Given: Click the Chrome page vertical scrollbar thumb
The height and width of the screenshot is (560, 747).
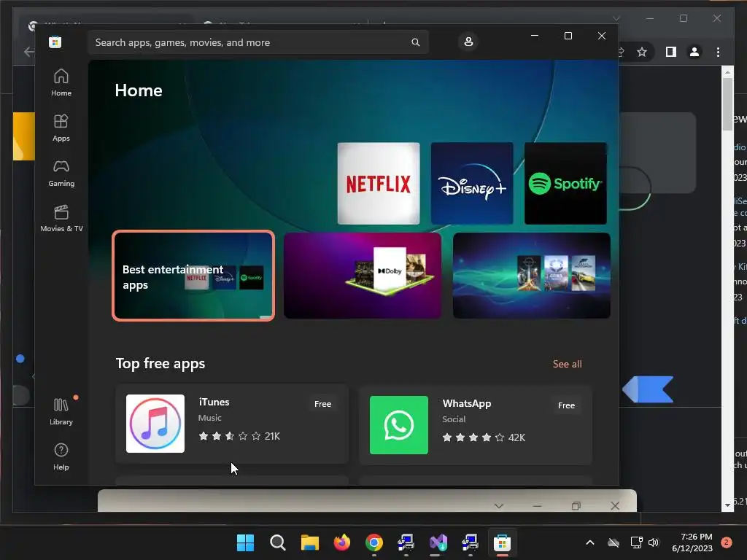Looking at the screenshot, I should pyautogui.click(x=727, y=104).
